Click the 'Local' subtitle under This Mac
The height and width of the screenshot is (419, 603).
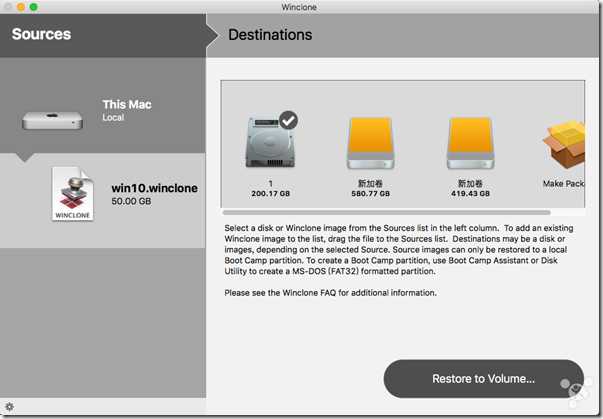(x=113, y=117)
